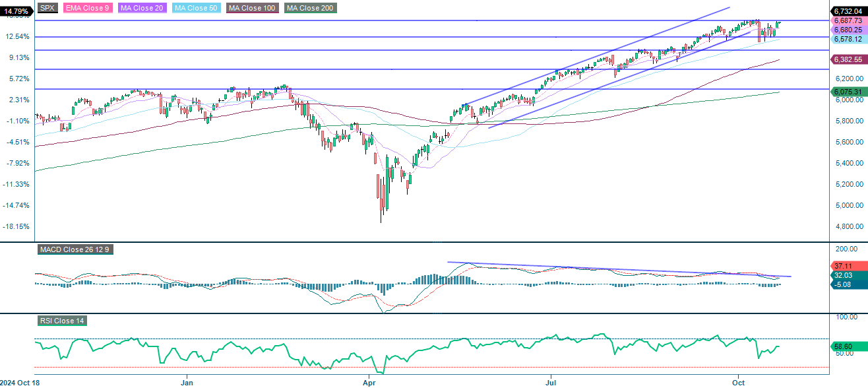Select the SPX symbol label
The width and height of the screenshot is (868, 388).
tap(46, 8)
